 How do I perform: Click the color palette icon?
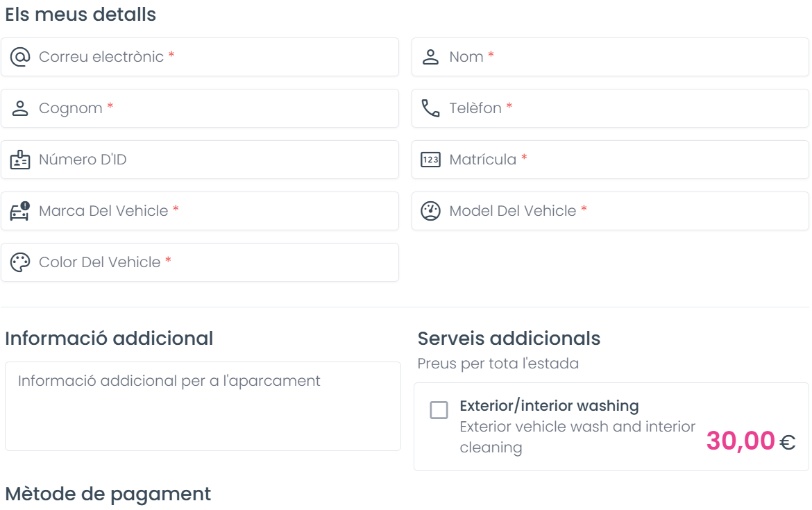[20, 262]
